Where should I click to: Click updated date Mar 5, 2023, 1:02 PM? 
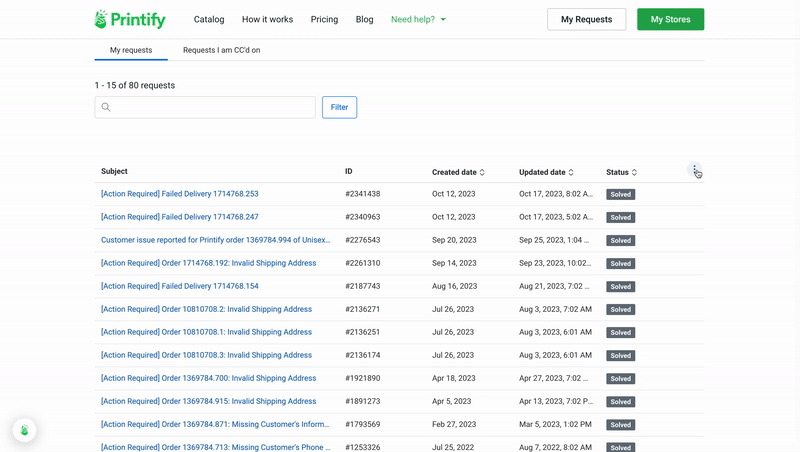click(556, 424)
